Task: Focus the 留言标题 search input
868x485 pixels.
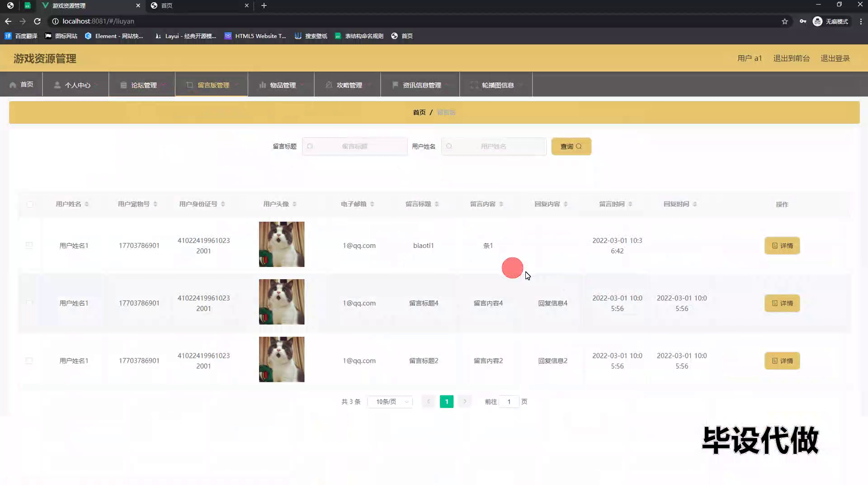Action: click(x=355, y=146)
